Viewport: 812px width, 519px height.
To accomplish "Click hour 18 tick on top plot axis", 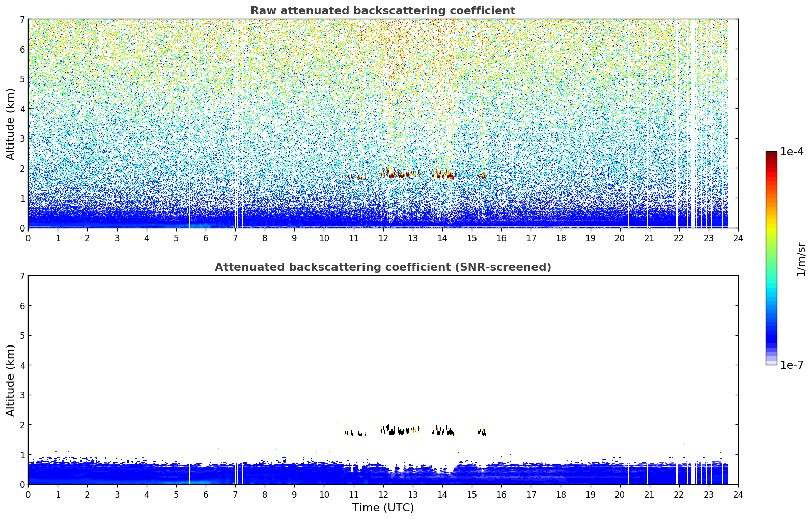I will click(561, 238).
